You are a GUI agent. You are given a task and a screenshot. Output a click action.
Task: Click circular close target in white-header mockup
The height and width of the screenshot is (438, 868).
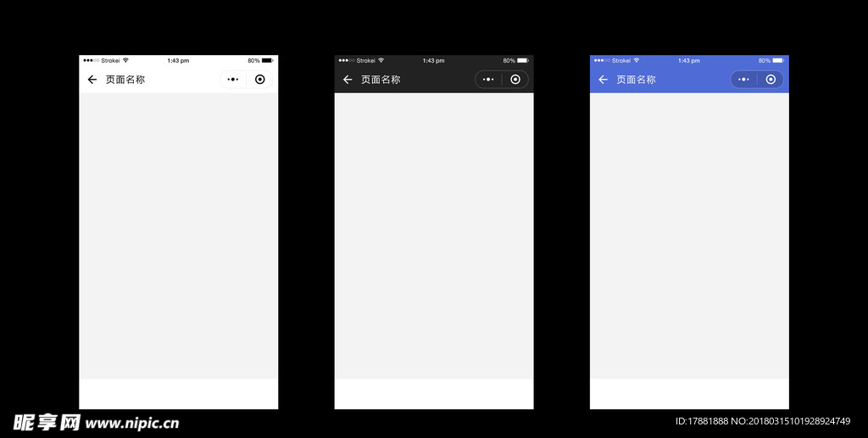pos(259,80)
